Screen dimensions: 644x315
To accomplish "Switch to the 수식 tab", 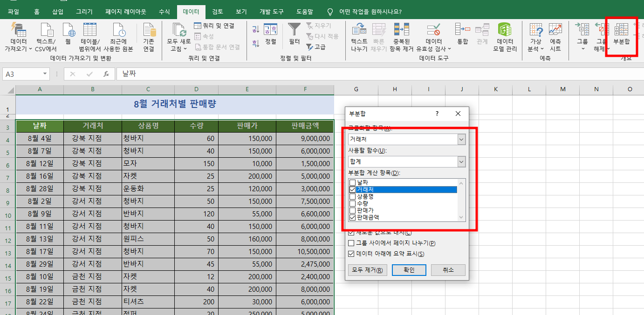I will tap(164, 12).
